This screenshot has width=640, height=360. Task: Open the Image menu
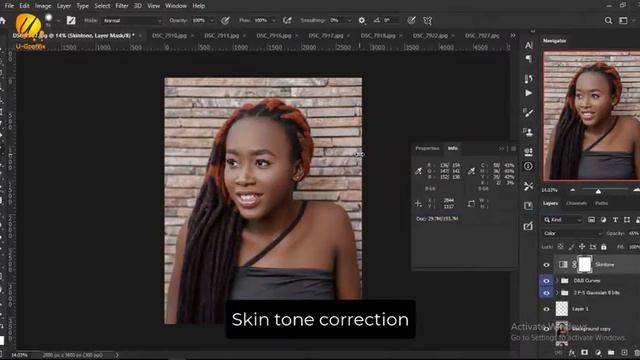(x=43, y=6)
